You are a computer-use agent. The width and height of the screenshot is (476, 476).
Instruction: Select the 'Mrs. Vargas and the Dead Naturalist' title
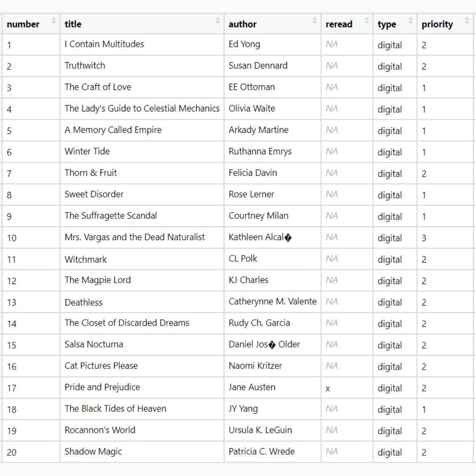click(134, 237)
